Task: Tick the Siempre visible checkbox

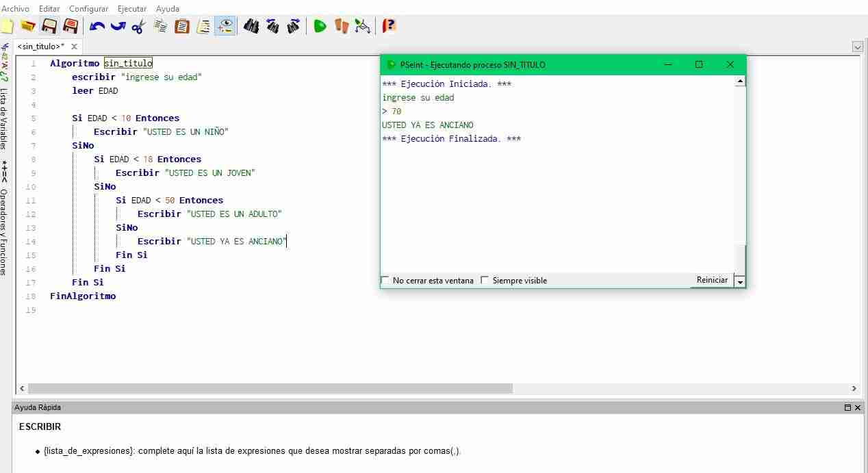Action: [485, 280]
